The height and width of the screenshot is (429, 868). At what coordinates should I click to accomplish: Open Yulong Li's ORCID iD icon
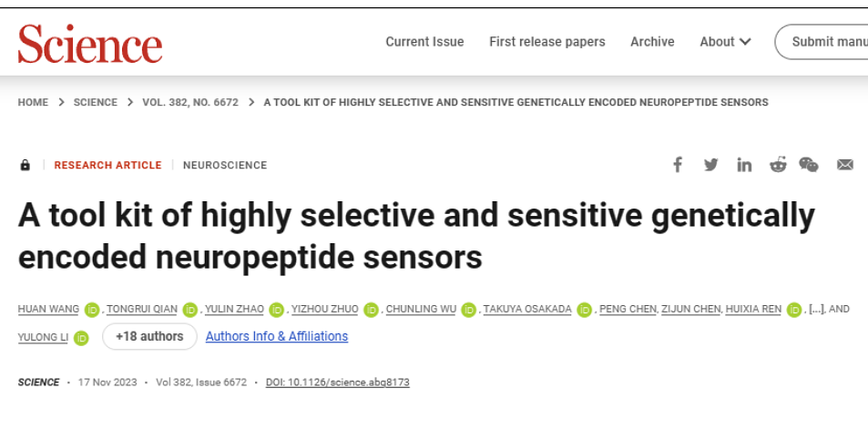(x=81, y=338)
